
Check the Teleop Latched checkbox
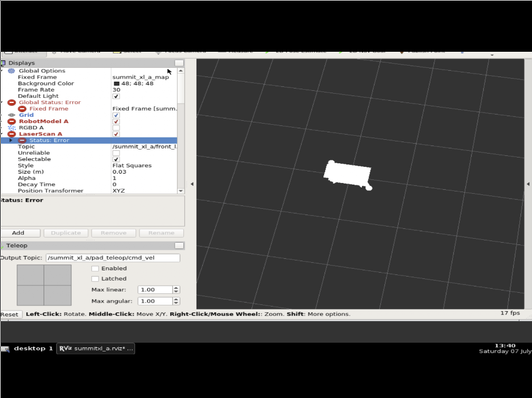click(95, 278)
